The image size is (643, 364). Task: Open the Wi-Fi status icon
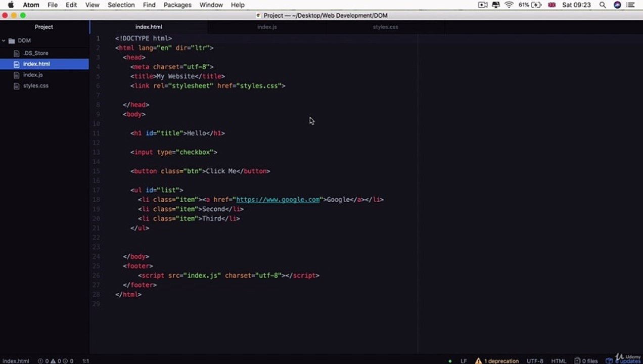(x=509, y=5)
